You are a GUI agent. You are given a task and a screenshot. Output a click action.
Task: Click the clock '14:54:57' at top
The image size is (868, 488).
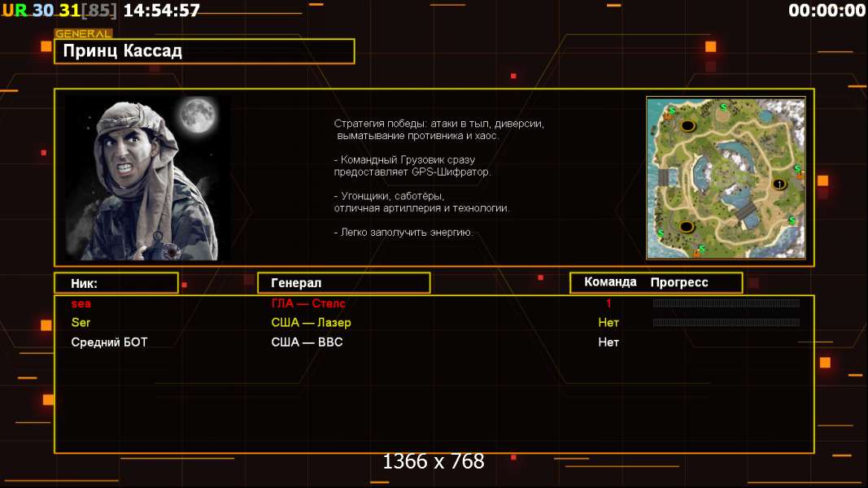[161, 11]
